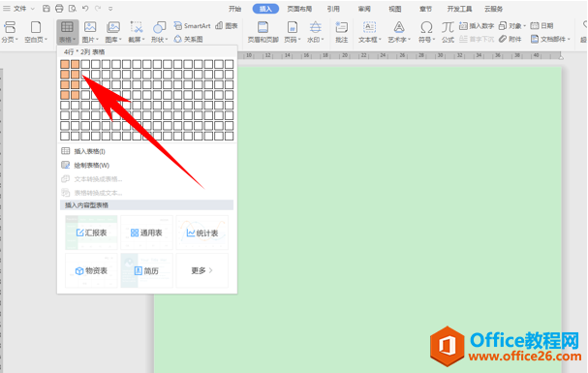Insert SmartArt graphic
588x373 pixels.
point(192,25)
